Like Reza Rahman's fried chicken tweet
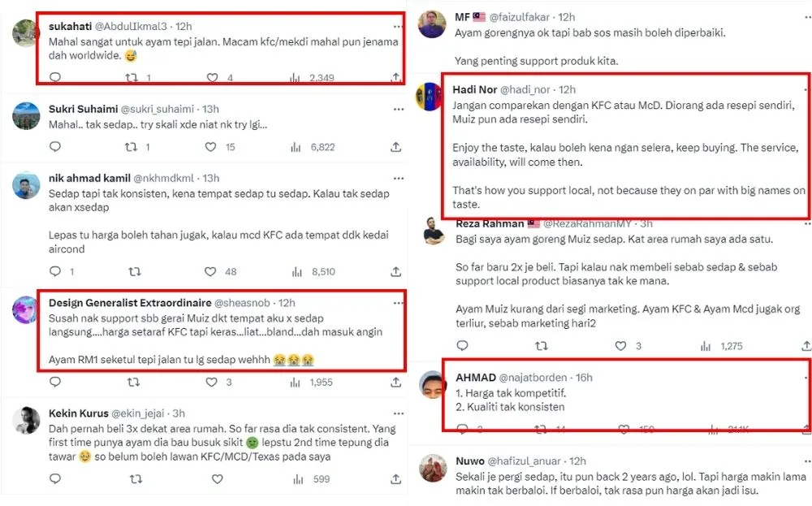Image resolution: width=812 pixels, height=506 pixels. (x=621, y=346)
